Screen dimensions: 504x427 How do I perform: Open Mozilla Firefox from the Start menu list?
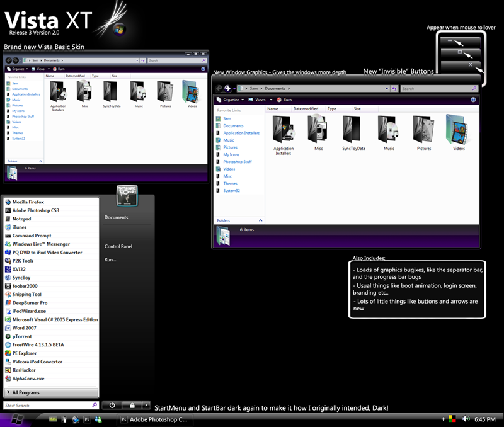coord(28,202)
